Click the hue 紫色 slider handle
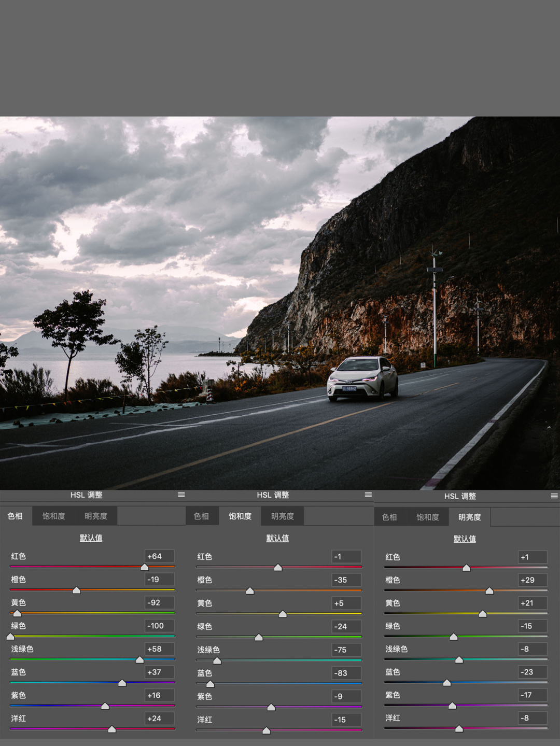 (x=105, y=706)
